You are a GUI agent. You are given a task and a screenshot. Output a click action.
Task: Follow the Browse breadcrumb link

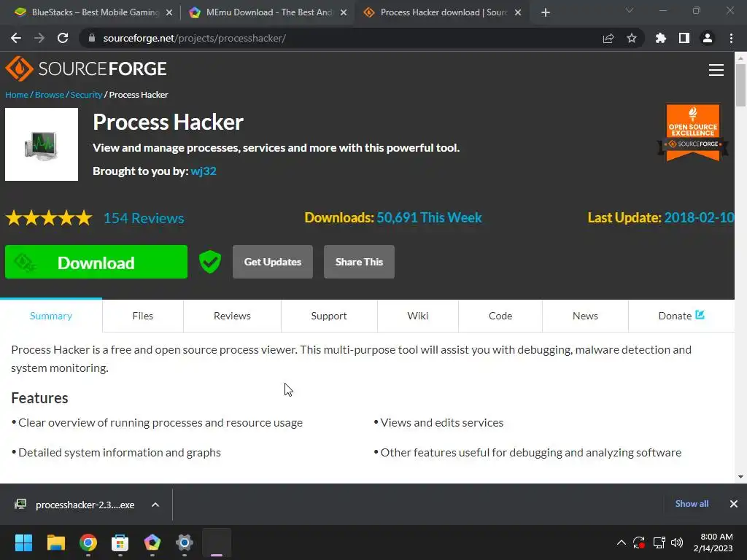point(50,95)
